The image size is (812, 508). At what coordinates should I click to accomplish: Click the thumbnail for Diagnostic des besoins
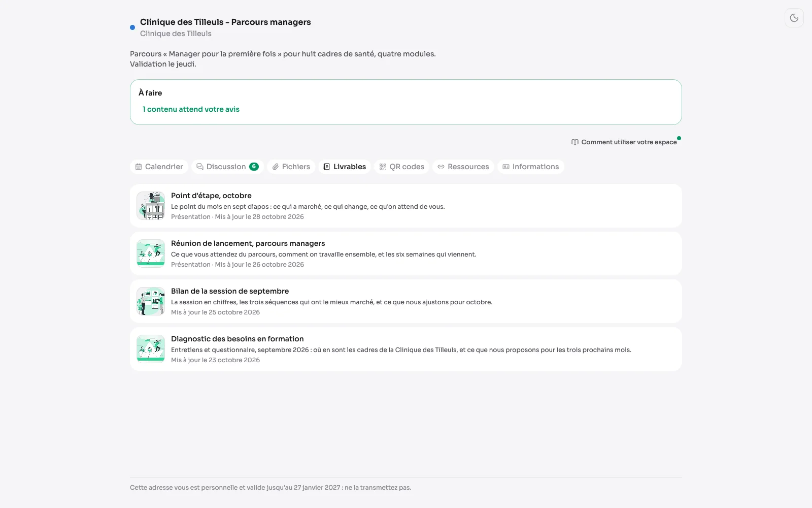(x=151, y=349)
